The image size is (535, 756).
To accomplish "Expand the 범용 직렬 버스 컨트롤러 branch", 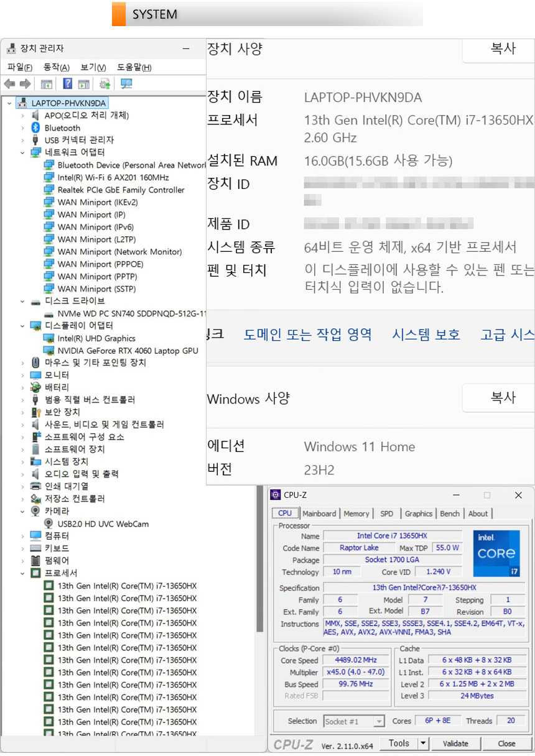I will click(23, 400).
